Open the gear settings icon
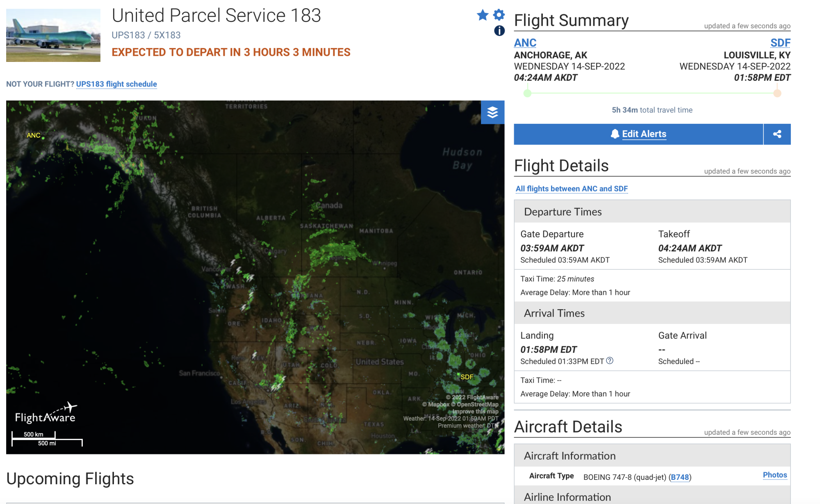 499,15
